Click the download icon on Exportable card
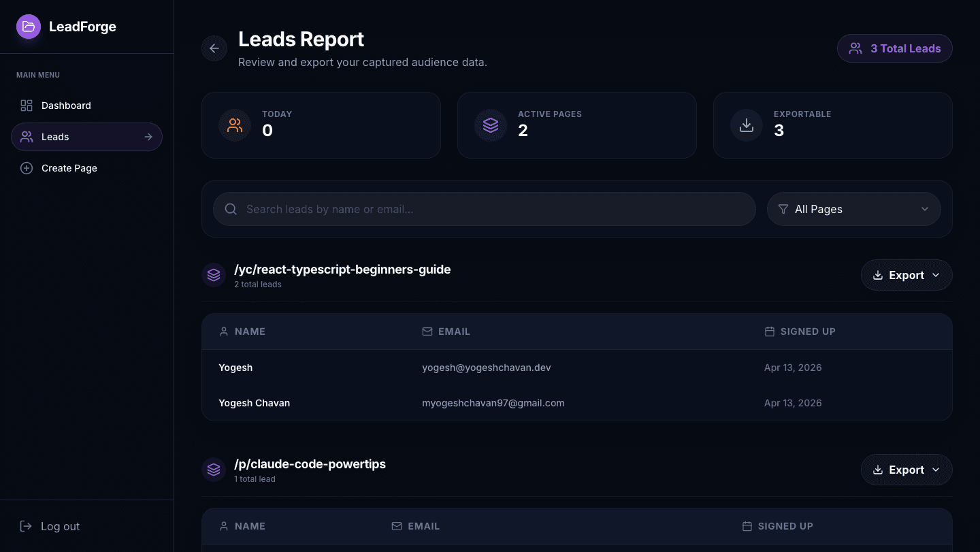This screenshot has width=980, height=552. (747, 125)
